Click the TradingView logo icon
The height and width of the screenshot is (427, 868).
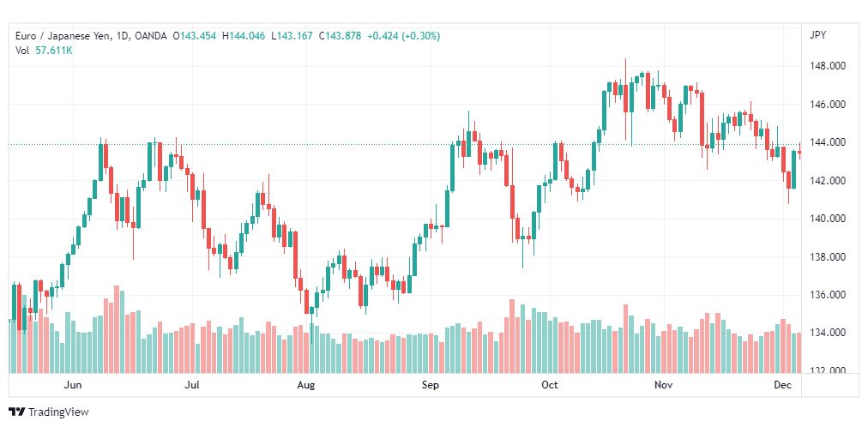16,412
